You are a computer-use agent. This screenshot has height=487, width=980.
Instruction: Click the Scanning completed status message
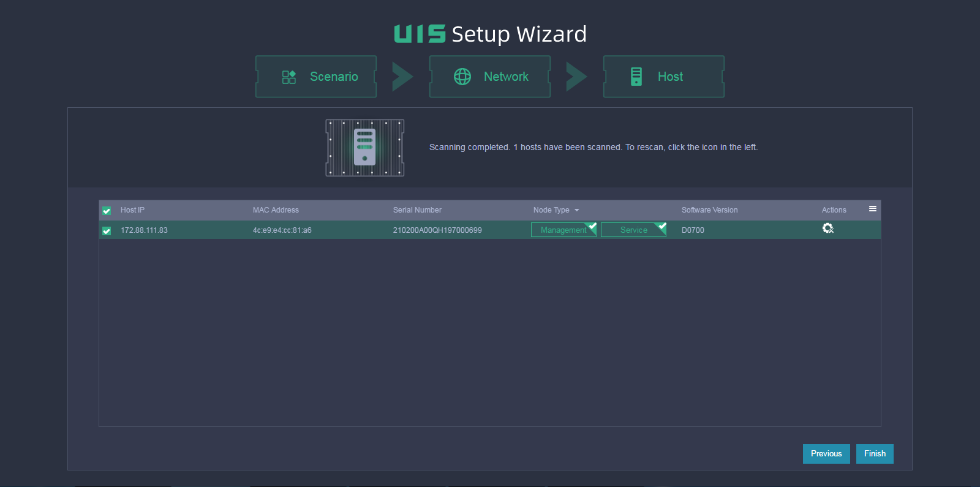(x=594, y=147)
